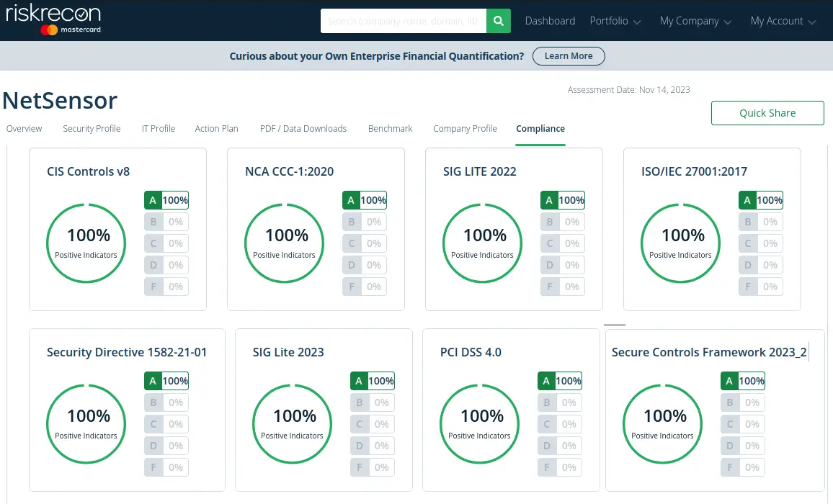Select grade C badge in ISO/IEC 27001:2017
This screenshot has width=833, height=504.
tap(761, 243)
